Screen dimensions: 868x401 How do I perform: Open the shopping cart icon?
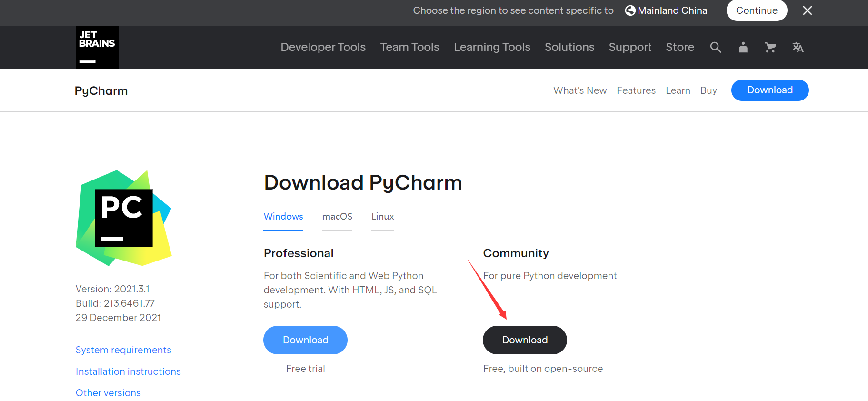coord(770,47)
